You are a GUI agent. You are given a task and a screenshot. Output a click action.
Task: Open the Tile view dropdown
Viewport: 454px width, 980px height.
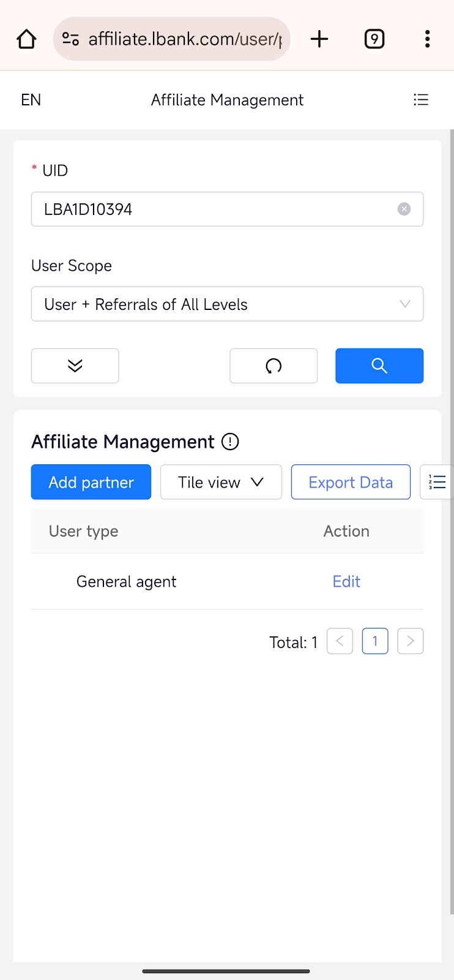tap(220, 482)
